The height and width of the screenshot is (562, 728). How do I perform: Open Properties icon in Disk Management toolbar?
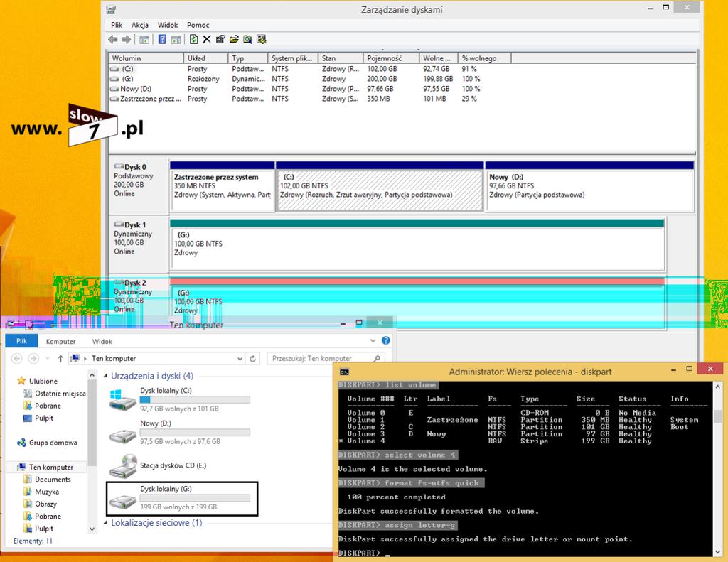click(x=220, y=40)
